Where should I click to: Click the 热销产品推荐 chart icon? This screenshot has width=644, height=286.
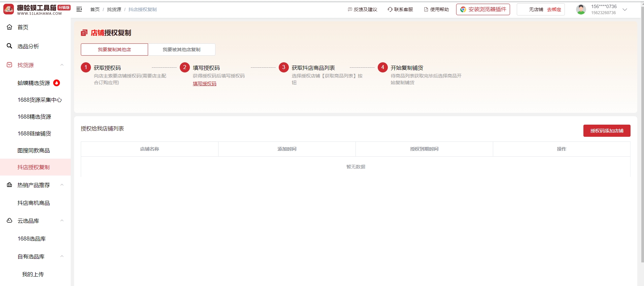(9, 185)
